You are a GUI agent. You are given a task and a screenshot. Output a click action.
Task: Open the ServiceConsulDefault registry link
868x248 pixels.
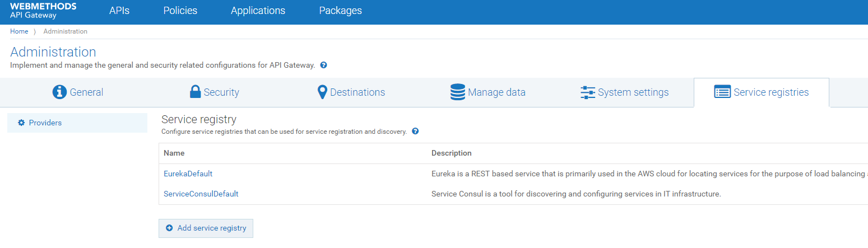(x=201, y=194)
